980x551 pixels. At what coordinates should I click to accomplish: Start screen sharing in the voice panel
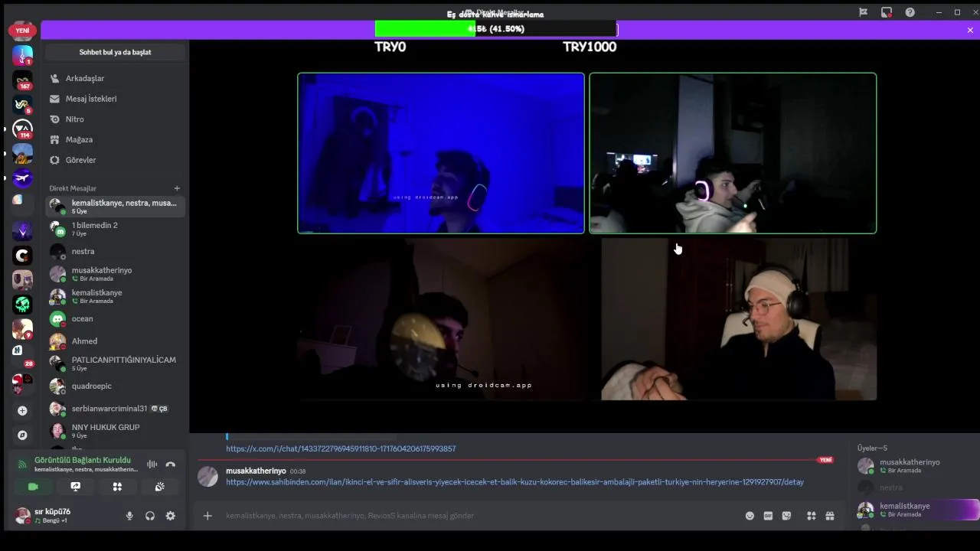75,487
